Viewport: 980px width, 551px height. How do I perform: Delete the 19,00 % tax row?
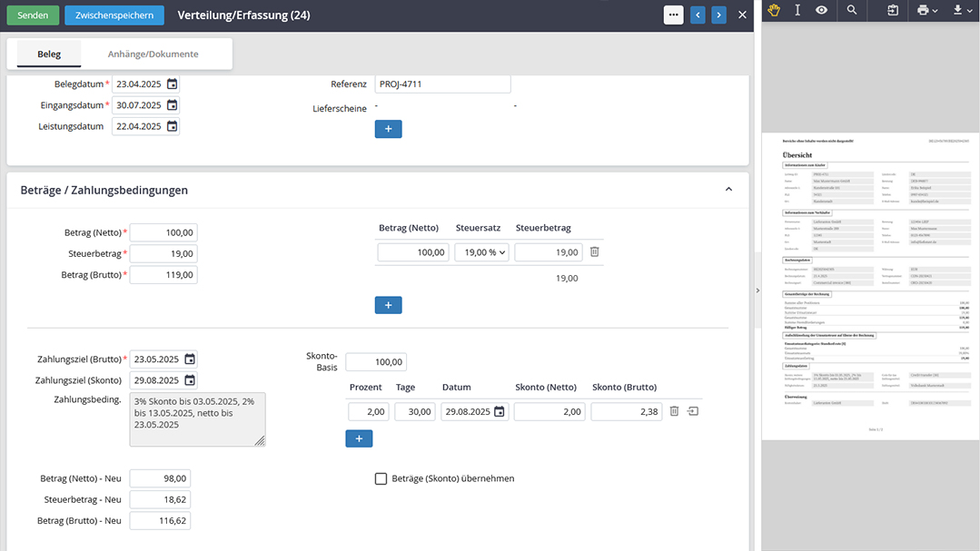coord(594,252)
